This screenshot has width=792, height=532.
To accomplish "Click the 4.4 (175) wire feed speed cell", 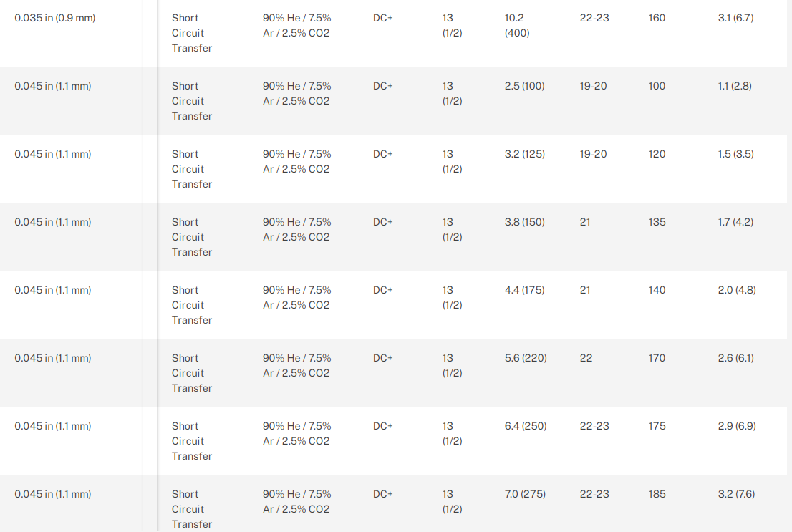I will click(524, 290).
